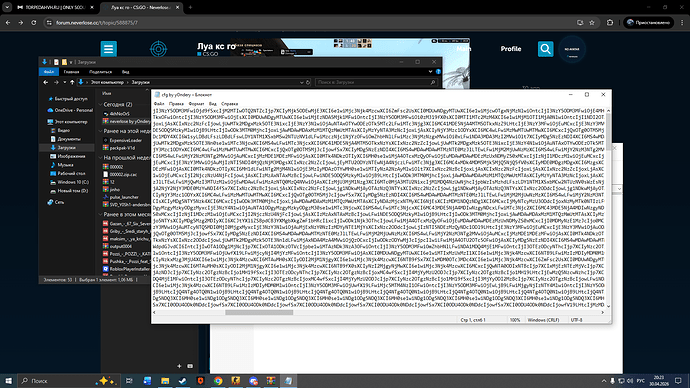The width and height of the screenshot is (690, 388).
Task: Open the forum search magnifier button
Action: [x=545, y=49]
